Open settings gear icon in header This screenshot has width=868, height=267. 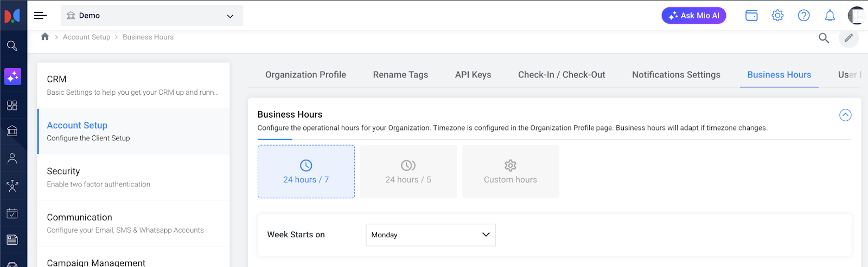[777, 16]
